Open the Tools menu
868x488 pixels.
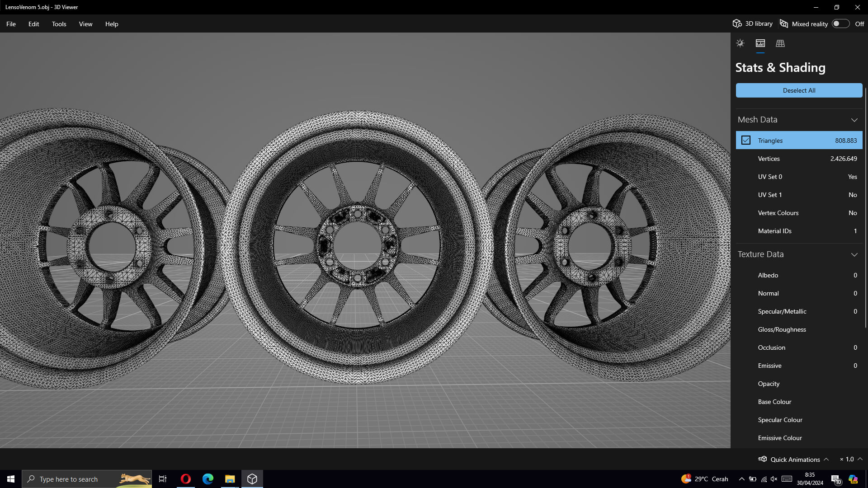(59, 24)
